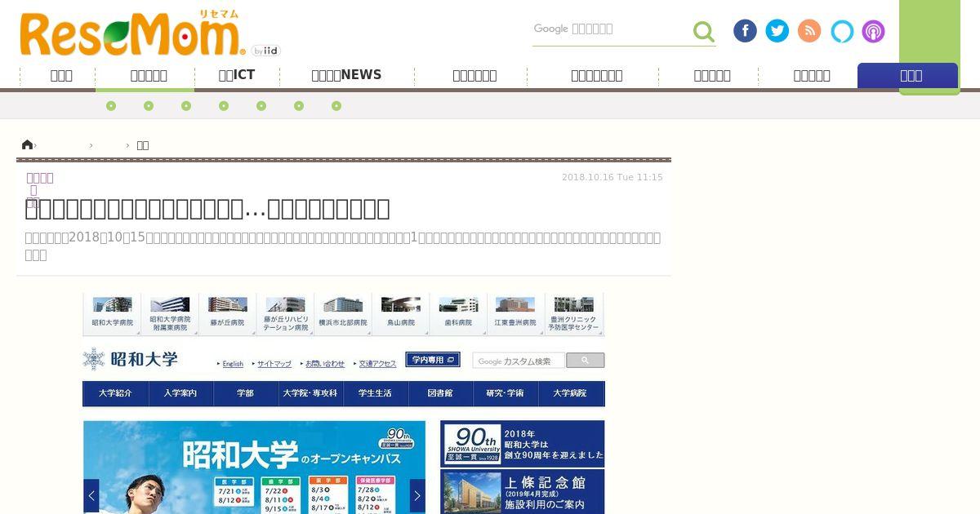Click the green magnifier search icon

click(x=703, y=32)
